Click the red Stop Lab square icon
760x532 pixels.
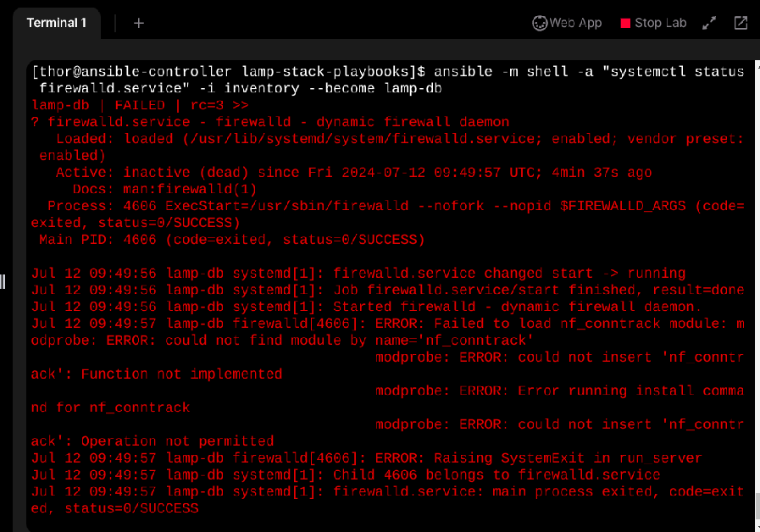[626, 23]
